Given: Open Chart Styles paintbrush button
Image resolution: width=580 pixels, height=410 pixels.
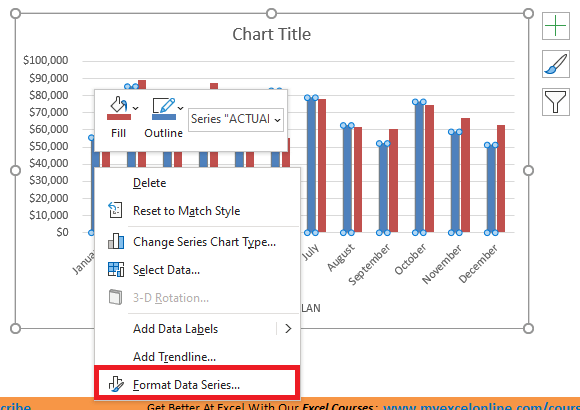Looking at the screenshot, I should coord(556,64).
